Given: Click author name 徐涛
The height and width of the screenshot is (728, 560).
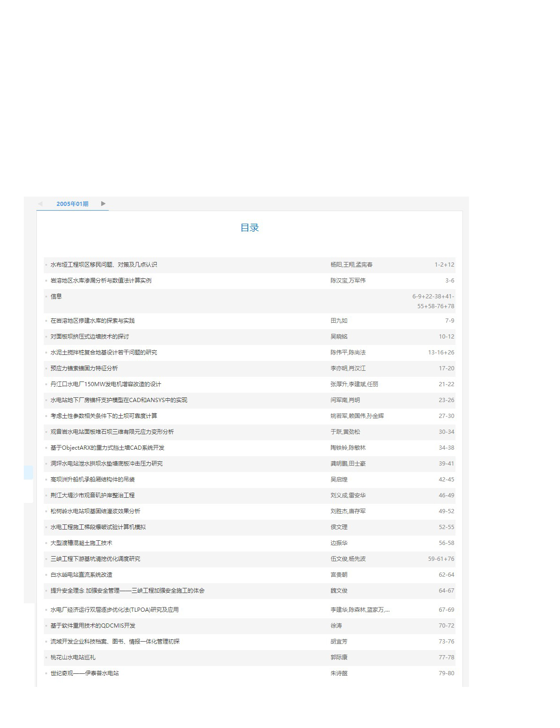Looking at the screenshot, I should point(336,626).
